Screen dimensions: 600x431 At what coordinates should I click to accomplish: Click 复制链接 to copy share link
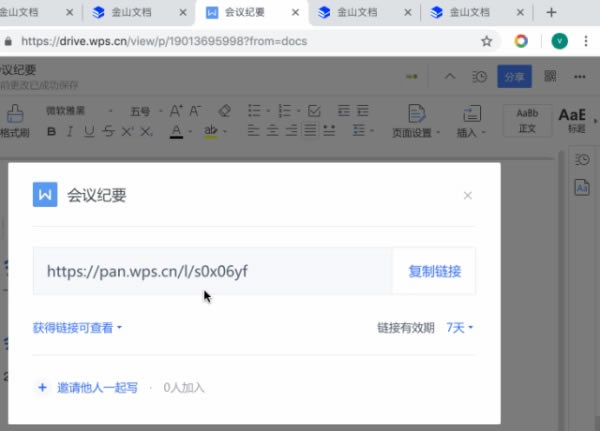(x=434, y=271)
